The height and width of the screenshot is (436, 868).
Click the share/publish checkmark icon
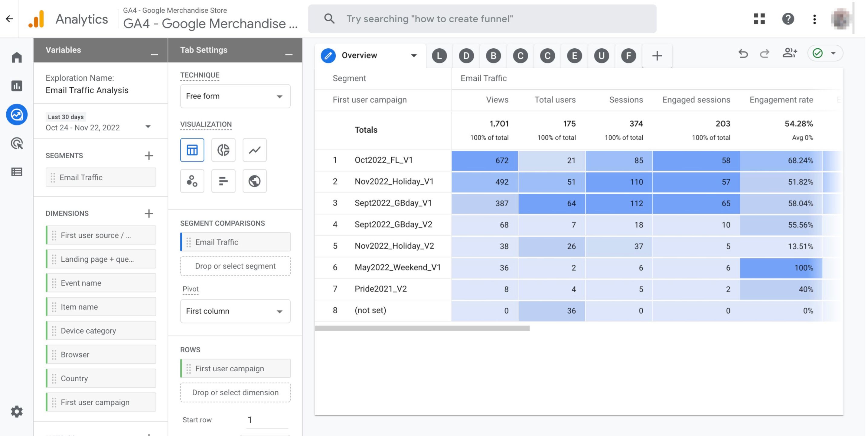click(x=817, y=53)
